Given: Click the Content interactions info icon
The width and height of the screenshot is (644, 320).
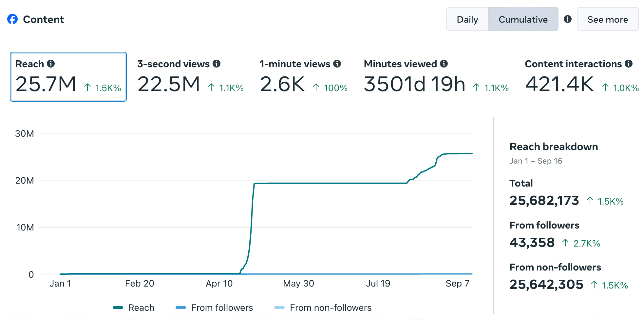Looking at the screenshot, I should 629,64.
